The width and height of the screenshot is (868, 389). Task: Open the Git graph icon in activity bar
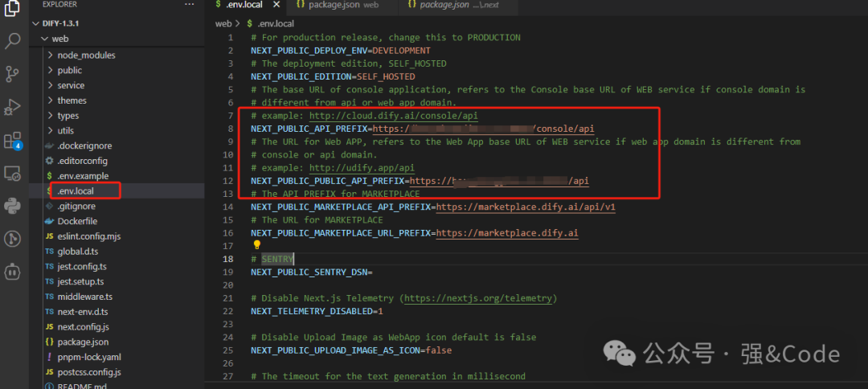pyautogui.click(x=12, y=239)
